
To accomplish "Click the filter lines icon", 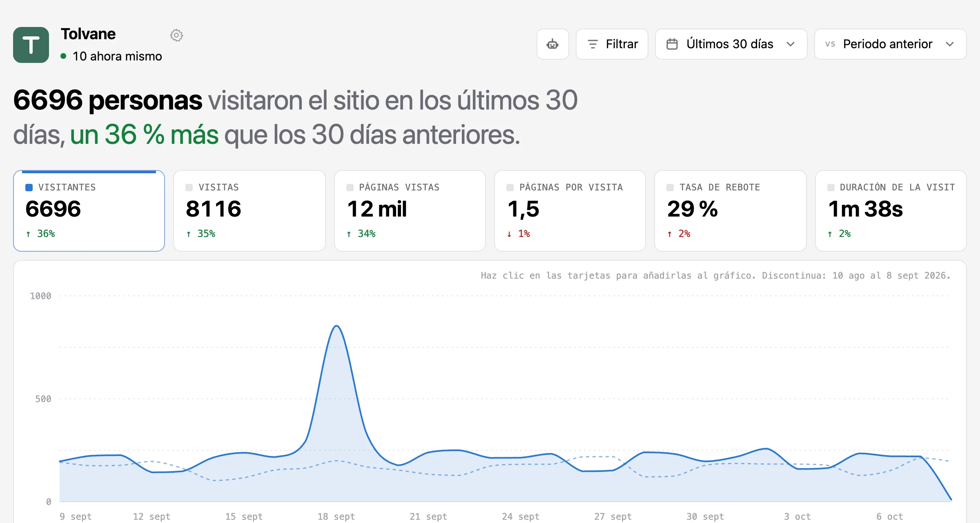I will tap(592, 44).
